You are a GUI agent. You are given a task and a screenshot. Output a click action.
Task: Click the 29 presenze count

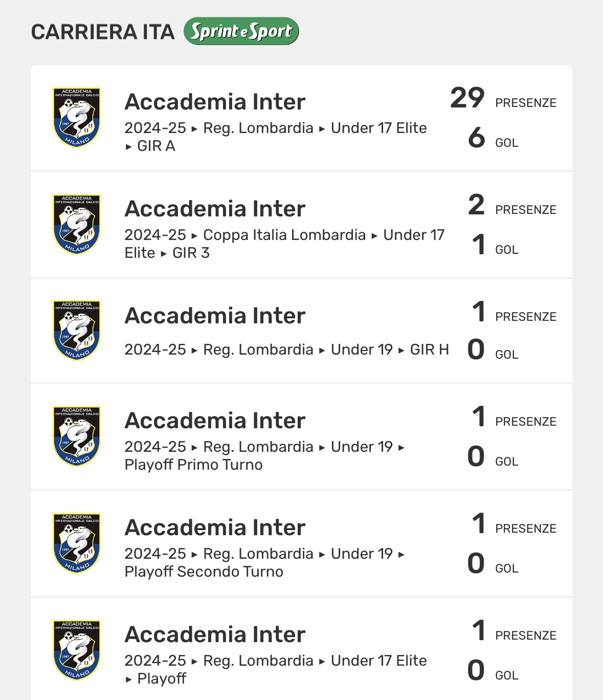(467, 98)
